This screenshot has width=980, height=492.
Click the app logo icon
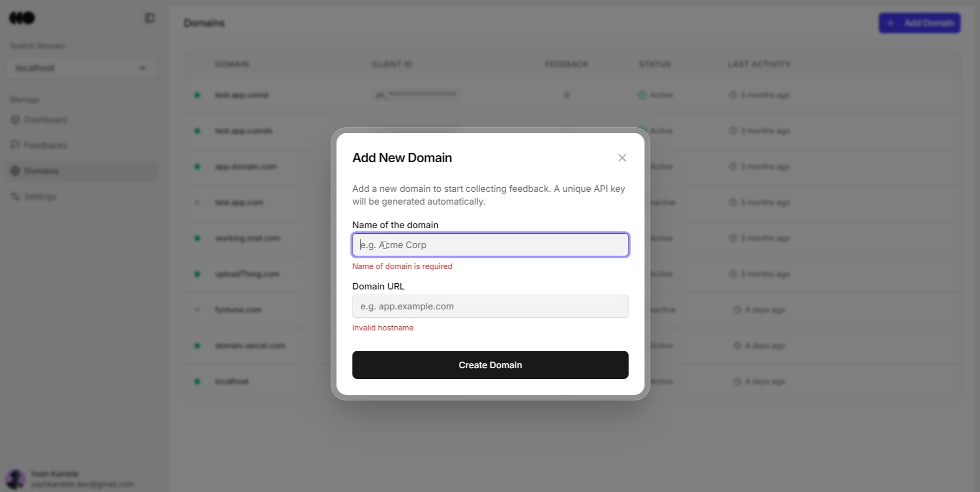coord(22,18)
